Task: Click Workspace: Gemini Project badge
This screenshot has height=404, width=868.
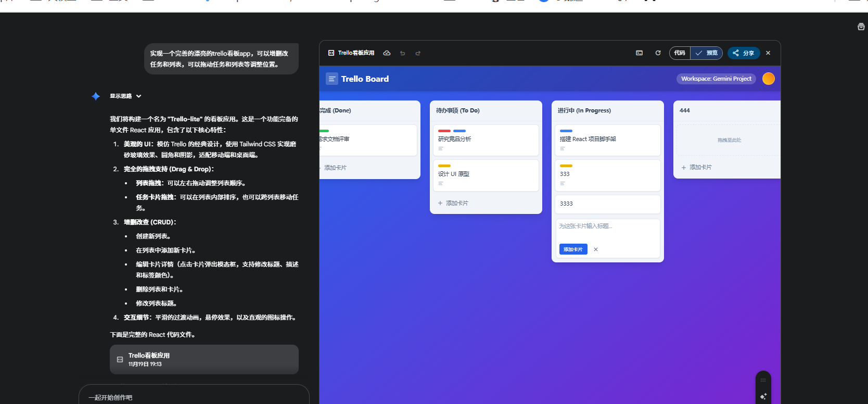Action: pos(716,79)
